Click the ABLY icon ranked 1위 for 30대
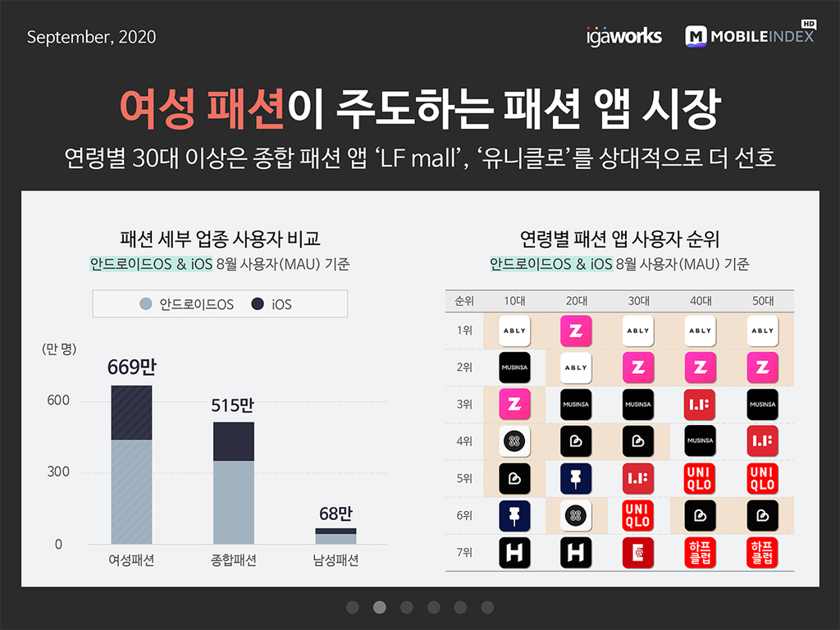The image size is (840, 630). 638,331
